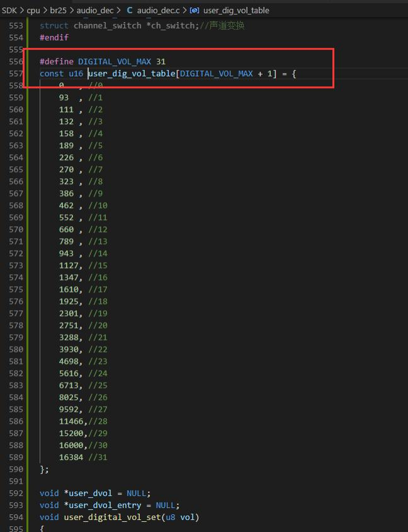Open the audio_dec breadcrumb folder

[95, 11]
